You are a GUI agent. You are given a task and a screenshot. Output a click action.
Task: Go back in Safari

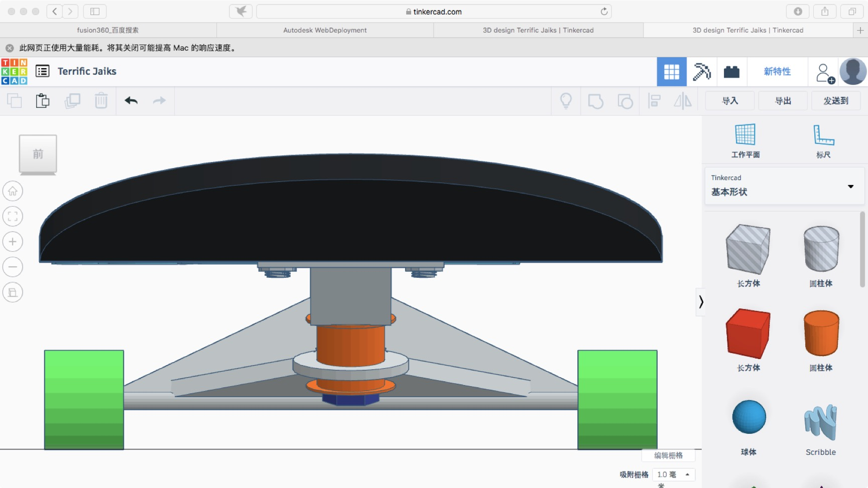[54, 12]
